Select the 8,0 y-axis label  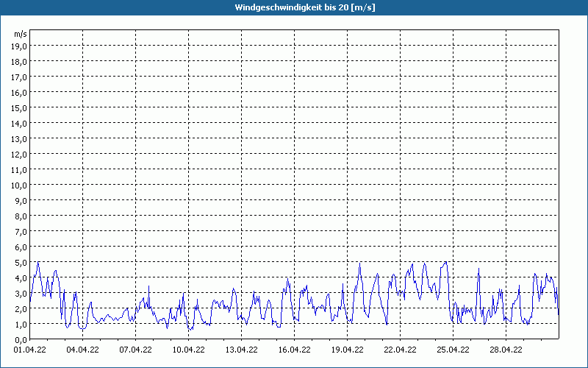pyautogui.click(x=21, y=216)
